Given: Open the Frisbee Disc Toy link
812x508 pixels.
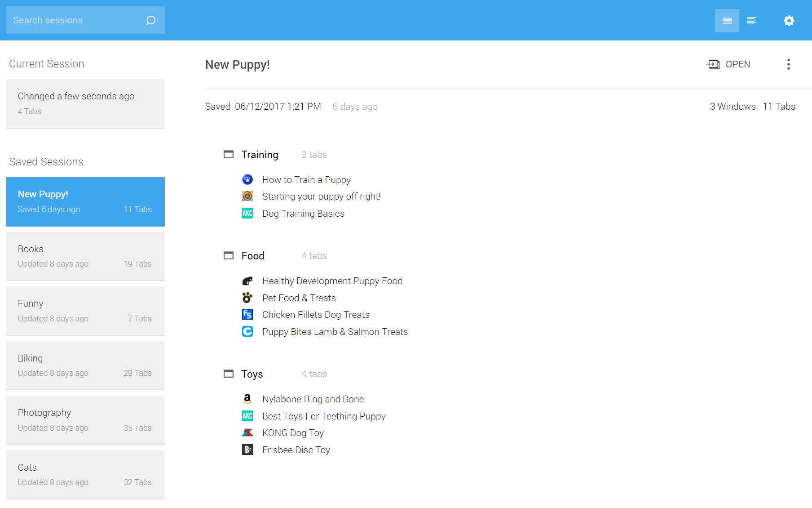Looking at the screenshot, I should click(x=296, y=450).
